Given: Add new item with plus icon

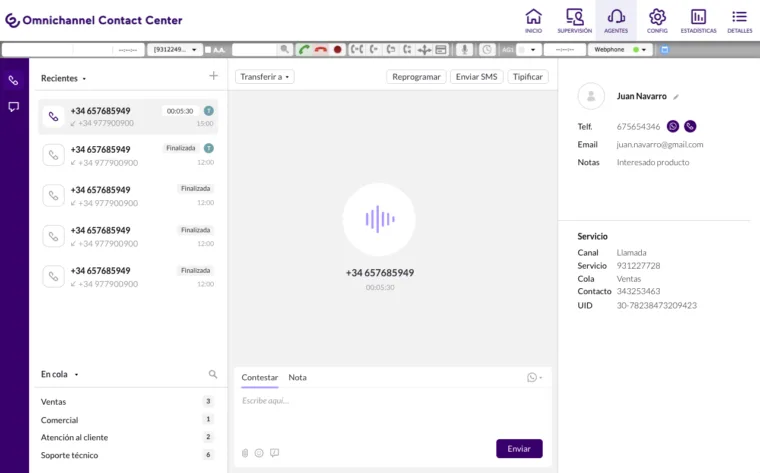Looking at the screenshot, I should 213,76.
